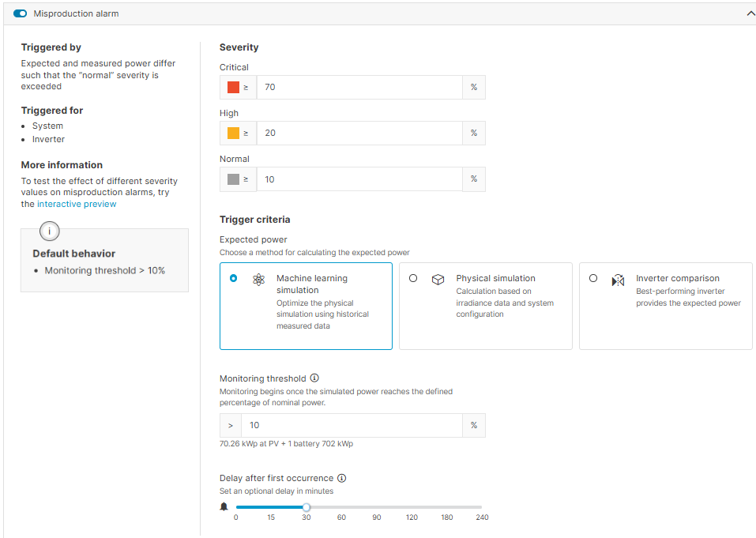This screenshot has width=756, height=538.
Task: Click the Inverter comparison icon
Action: (x=619, y=278)
